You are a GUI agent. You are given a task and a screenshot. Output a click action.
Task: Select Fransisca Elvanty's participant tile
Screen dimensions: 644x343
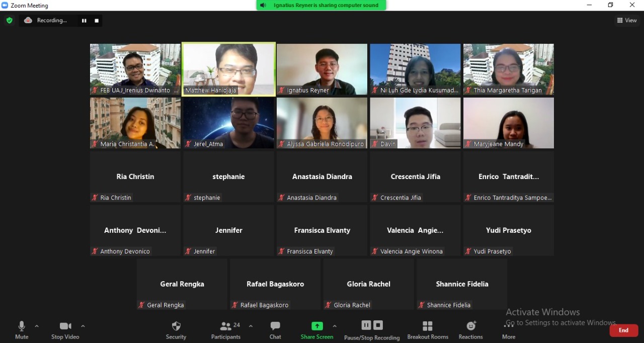322,231
